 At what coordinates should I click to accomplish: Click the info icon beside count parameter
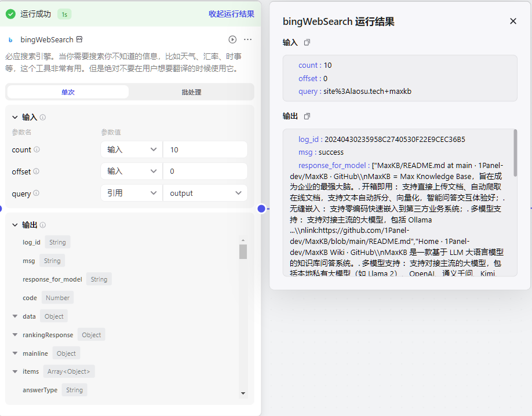(x=37, y=149)
